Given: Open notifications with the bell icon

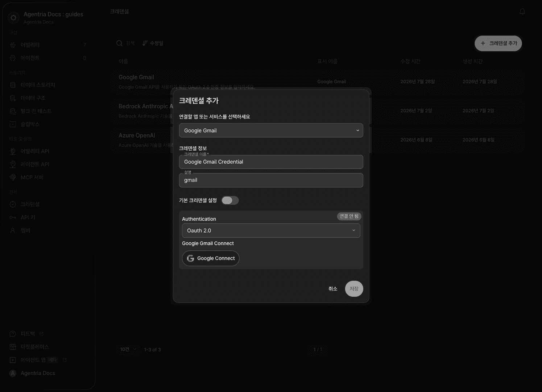Looking at the screenshot, I should pyautogui.click(x=522, y=12).
